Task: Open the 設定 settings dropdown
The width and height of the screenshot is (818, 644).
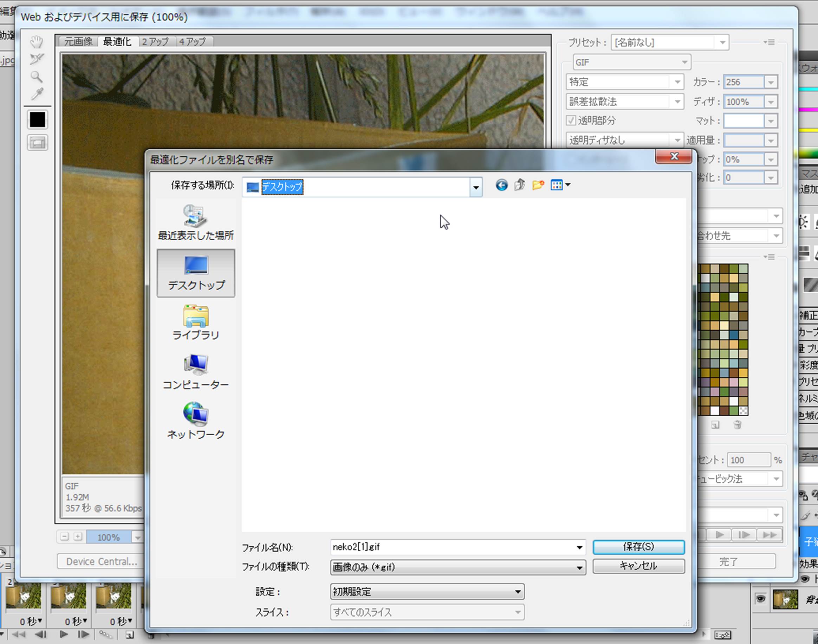Action: tap(518, 592)
